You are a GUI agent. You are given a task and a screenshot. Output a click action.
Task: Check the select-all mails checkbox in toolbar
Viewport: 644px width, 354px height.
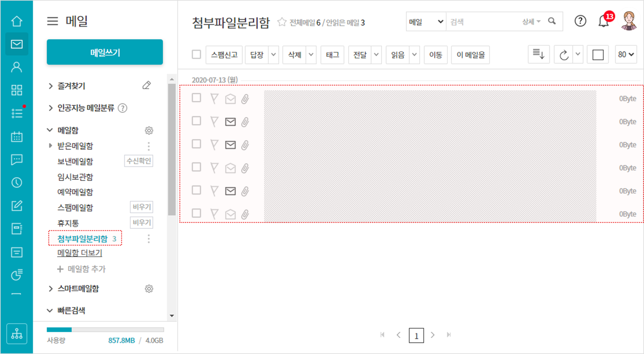(x=196, y=54)
